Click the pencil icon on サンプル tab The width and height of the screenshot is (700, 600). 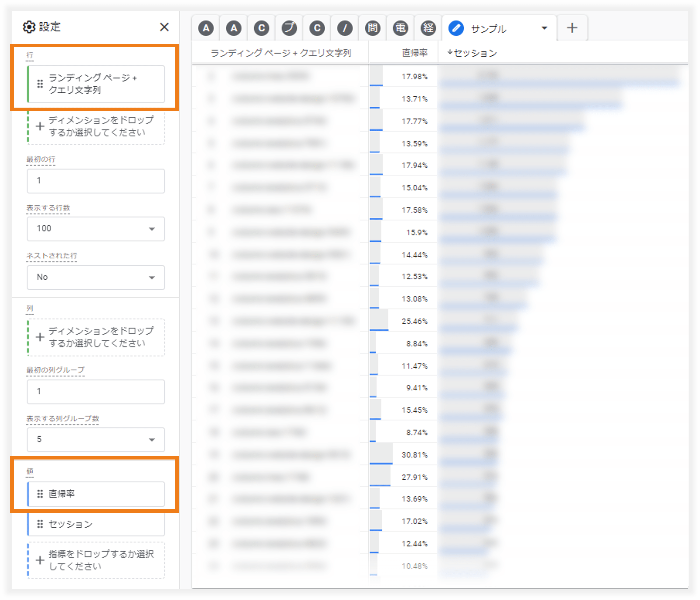pyautogui.click(x=456, y=28)
